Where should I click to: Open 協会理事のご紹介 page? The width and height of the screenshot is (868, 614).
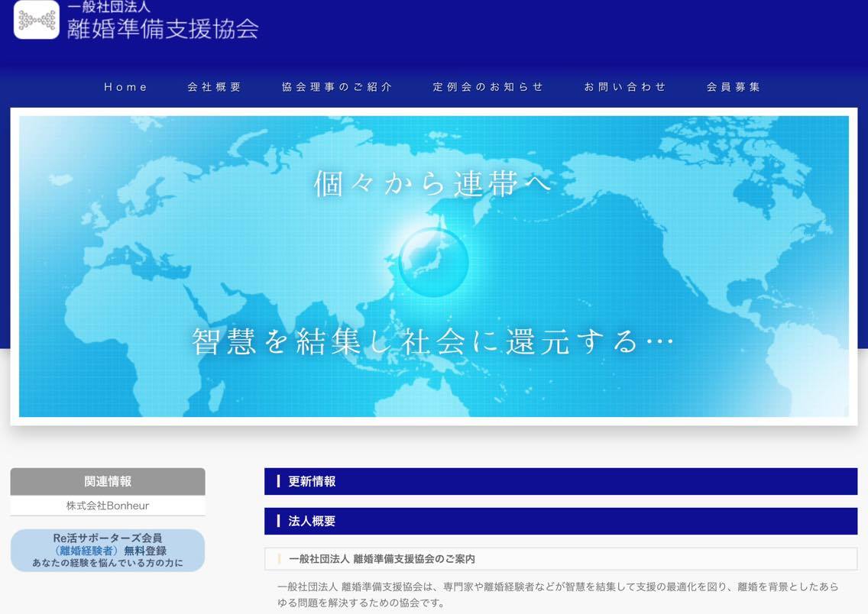336,86
